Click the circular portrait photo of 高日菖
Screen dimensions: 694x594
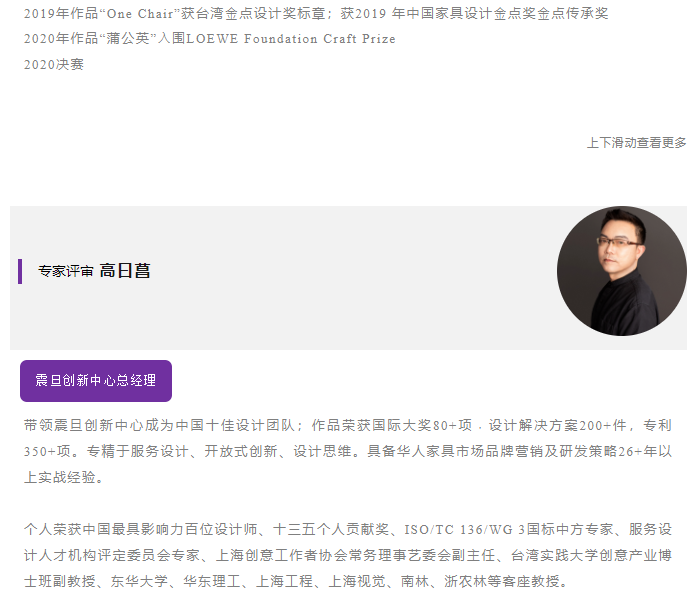(x=621, y=270)
